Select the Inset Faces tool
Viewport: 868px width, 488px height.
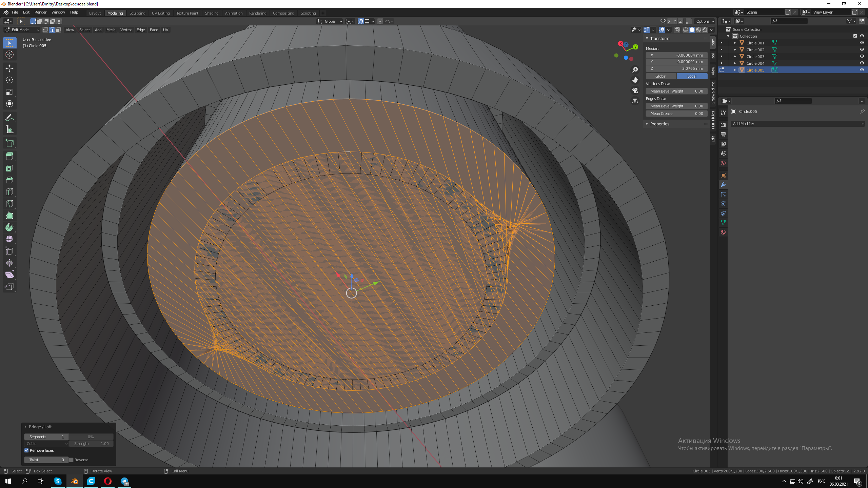point(9,168)
